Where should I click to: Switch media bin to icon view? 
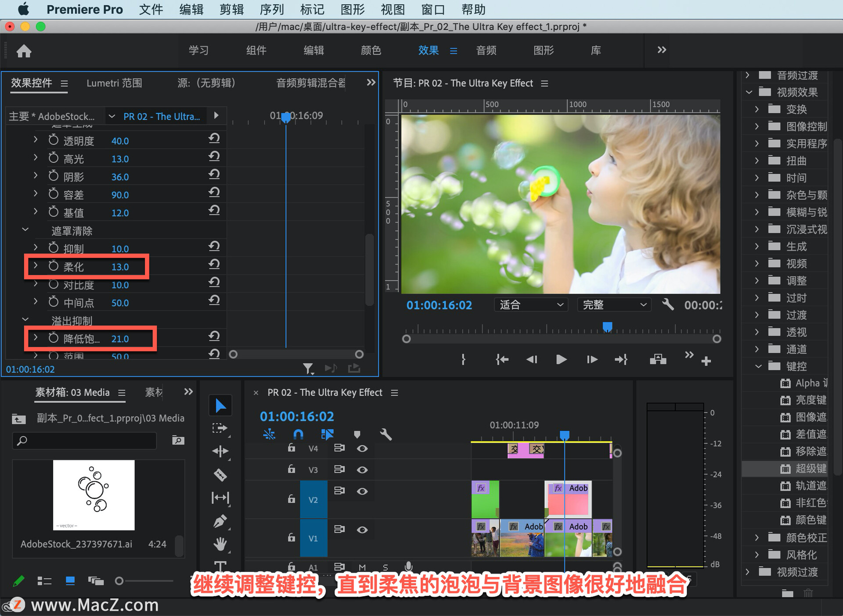70,581
